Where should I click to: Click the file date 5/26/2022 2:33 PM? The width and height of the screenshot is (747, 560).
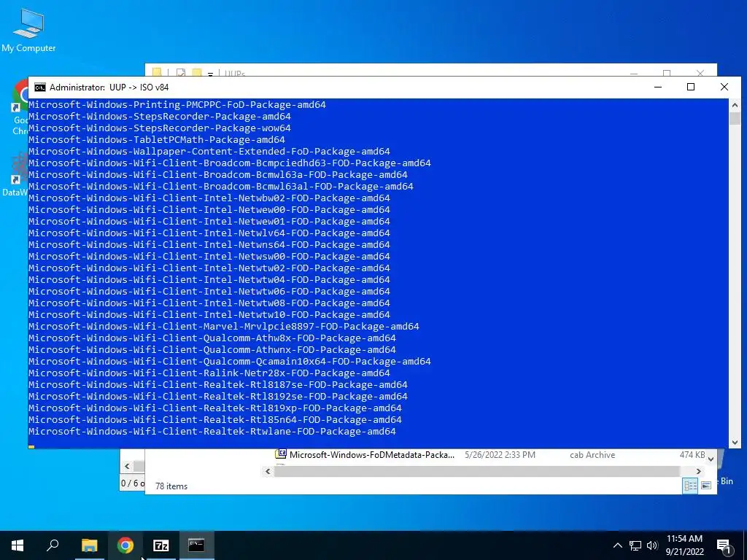coord(500,455)
